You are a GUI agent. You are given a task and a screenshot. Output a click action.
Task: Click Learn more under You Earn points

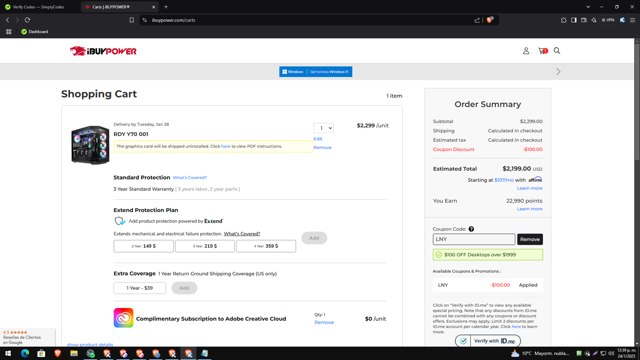coord(529,209)
